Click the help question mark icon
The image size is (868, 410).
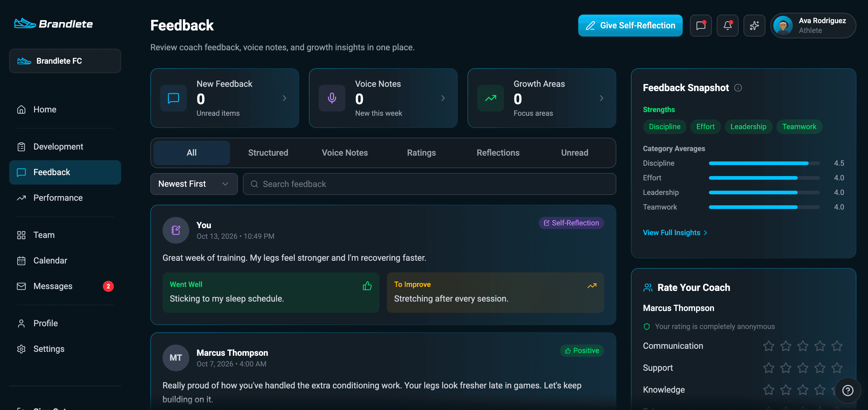847,391
